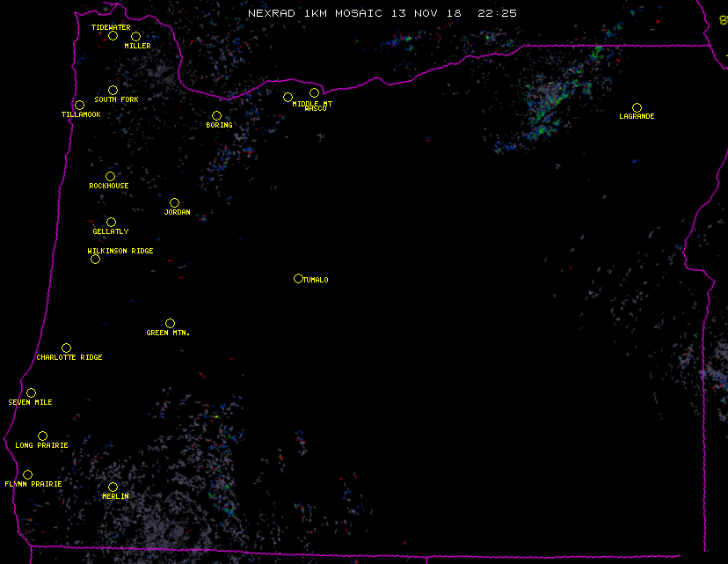
Task: Select the Miller station circle marker
Action: pyautogui.click(x=135, y=36)
